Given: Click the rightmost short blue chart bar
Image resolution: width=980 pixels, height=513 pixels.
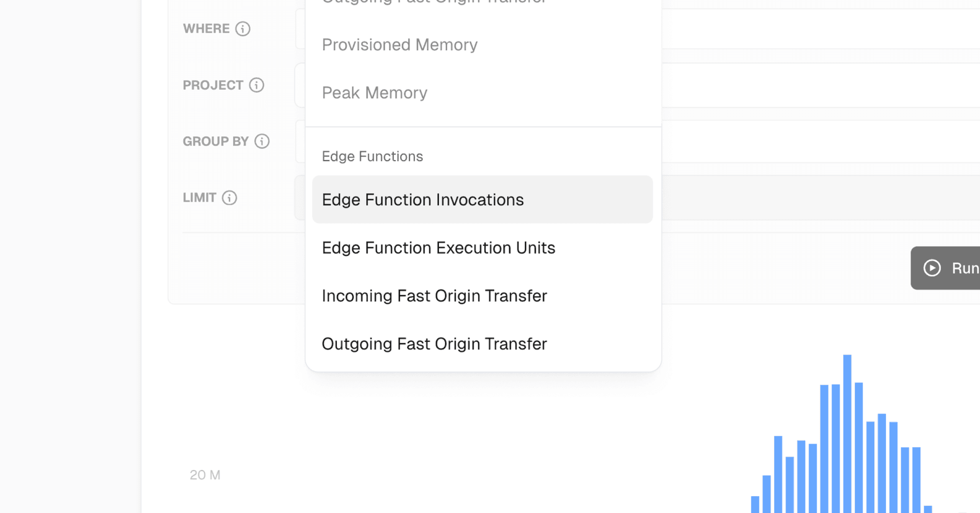Looking at the screenshot, I should (928, 509).
